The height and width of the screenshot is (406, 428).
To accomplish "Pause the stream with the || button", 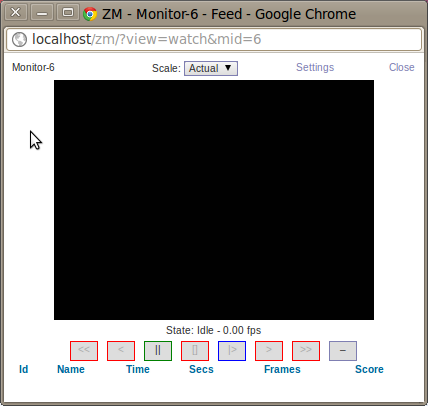I will point(158,351).
